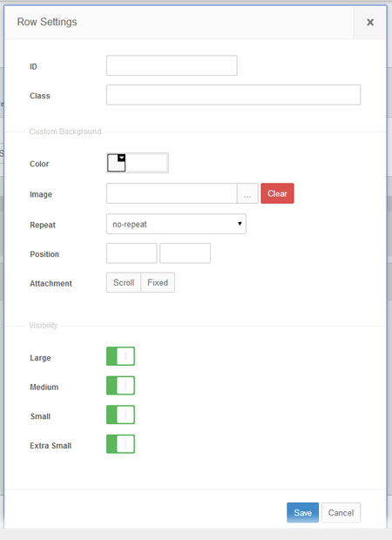The height and width of the screenshot is (540, 392).
Task: Click the ID input field
Action: pyautogui.click(x=172, y=65)
